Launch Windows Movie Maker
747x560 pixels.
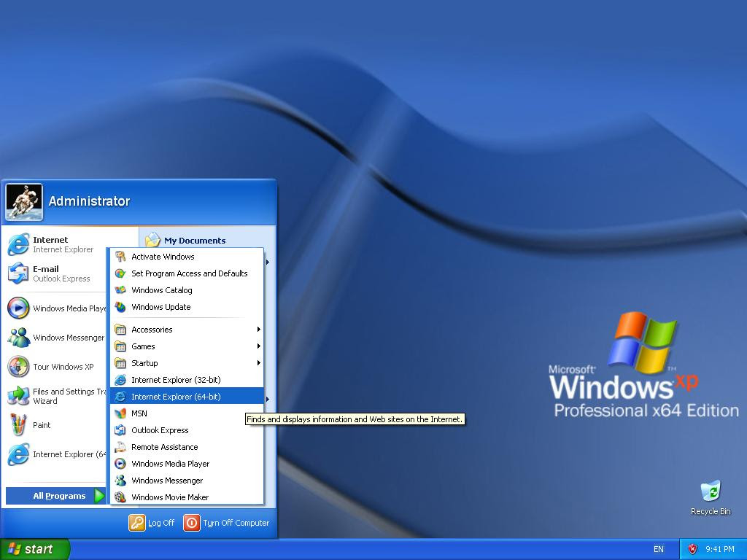[x=187, y=497]
